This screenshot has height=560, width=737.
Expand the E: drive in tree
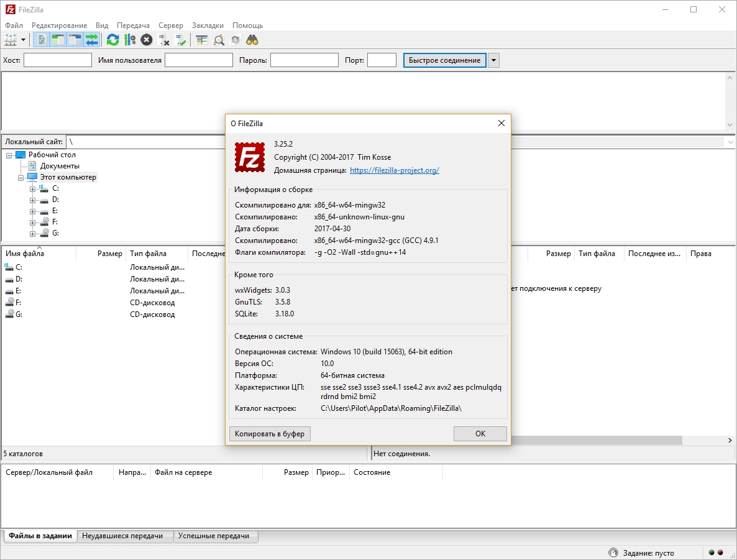coord(32,211)
